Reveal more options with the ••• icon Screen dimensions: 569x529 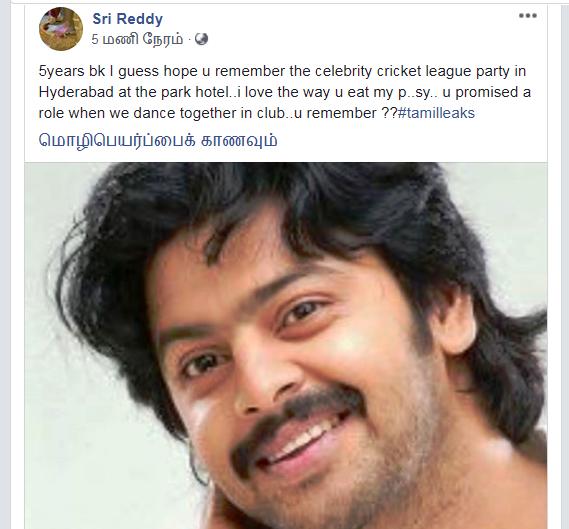pos(528,16)
